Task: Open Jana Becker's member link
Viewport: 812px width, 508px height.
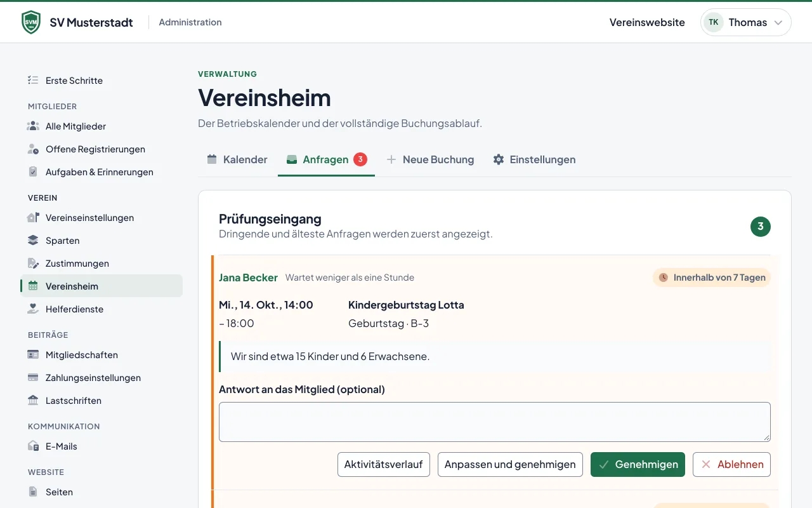Action: (248, 277)
